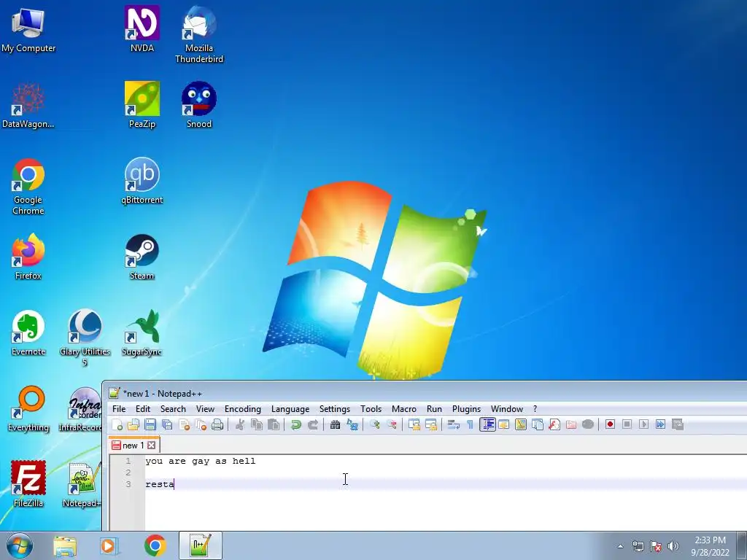Click the volume speaker tray icon
747x560 pixels.
point(673,546)
